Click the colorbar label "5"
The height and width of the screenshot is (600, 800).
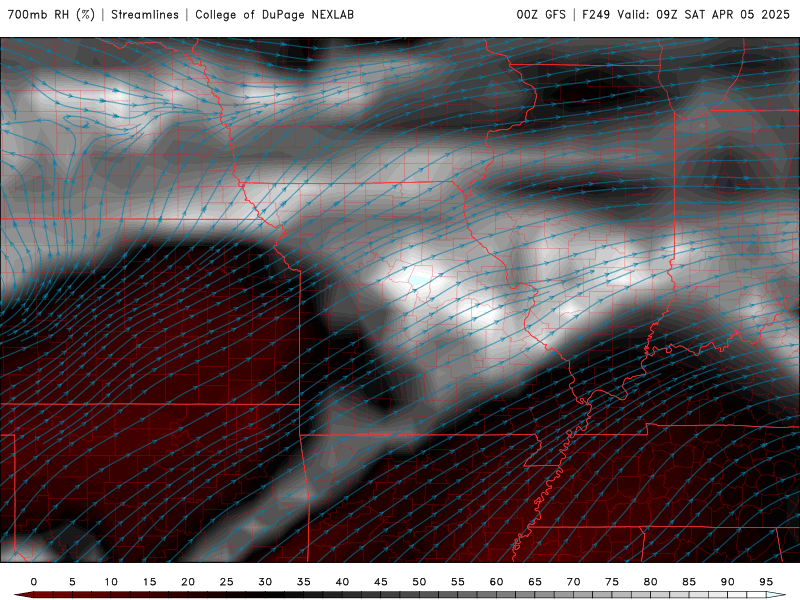[x=72, y=582]
